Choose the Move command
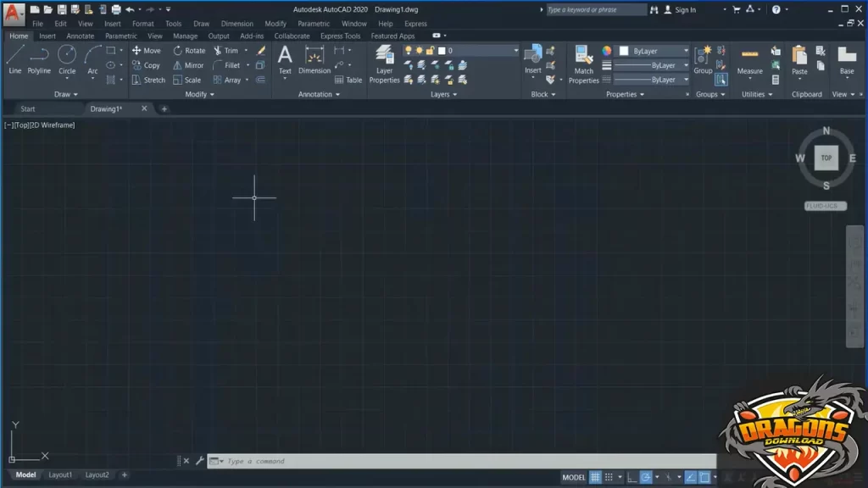Screen dimensions: 868x488 (146, 51)
